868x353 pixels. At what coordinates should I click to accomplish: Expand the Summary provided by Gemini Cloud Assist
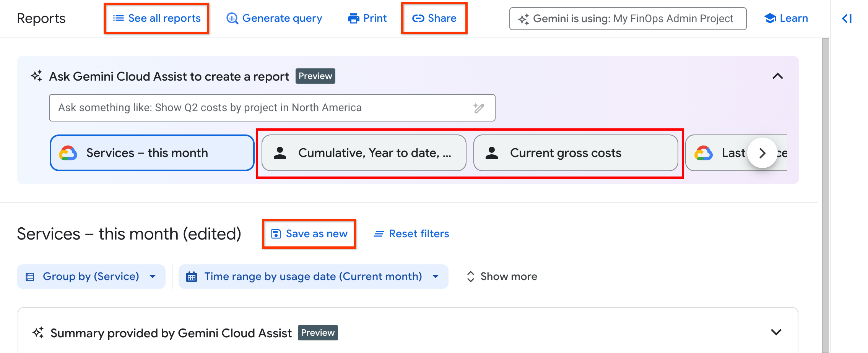click(x=776, y=332)
